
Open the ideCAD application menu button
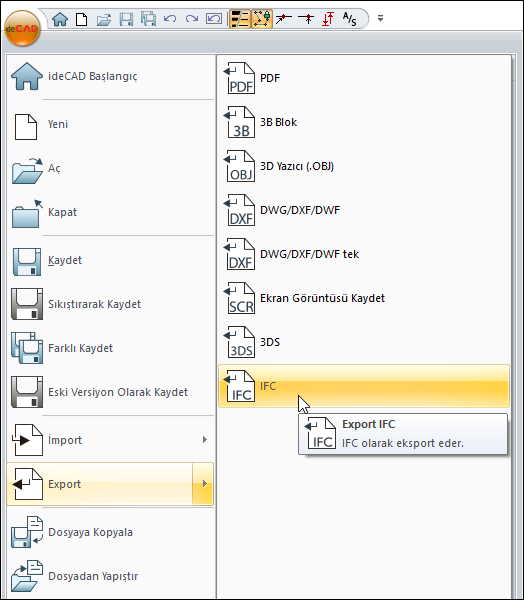tap(22, 28)
